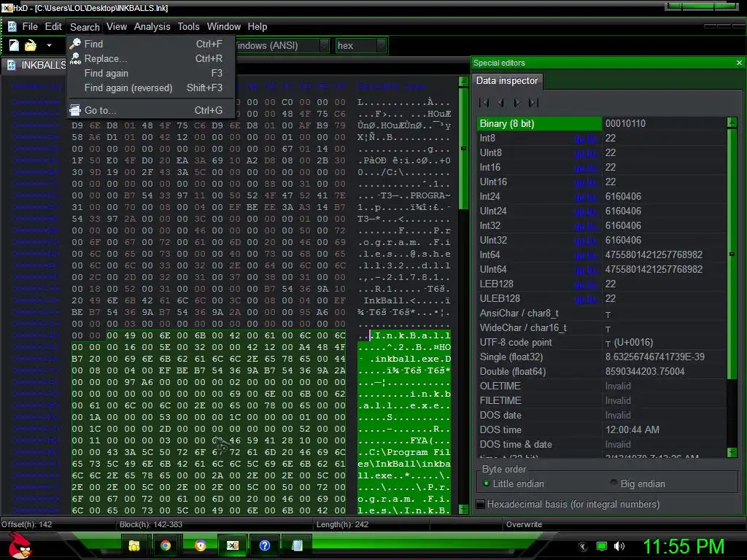Viewport: 747px width, 560px height.
Task: Open the Tools menu
Action: (x=189, y=27)
